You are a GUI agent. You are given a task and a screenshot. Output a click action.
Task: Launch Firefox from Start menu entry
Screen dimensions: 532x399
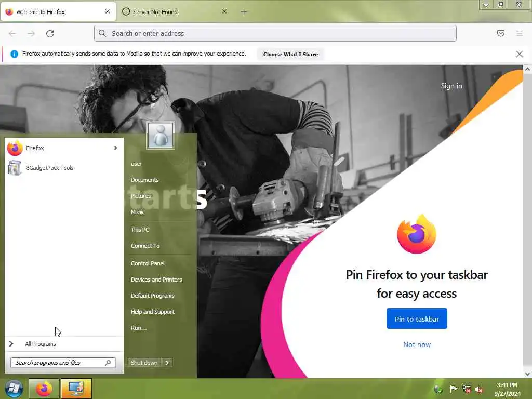pyautogui.click(x=64, y=148)
